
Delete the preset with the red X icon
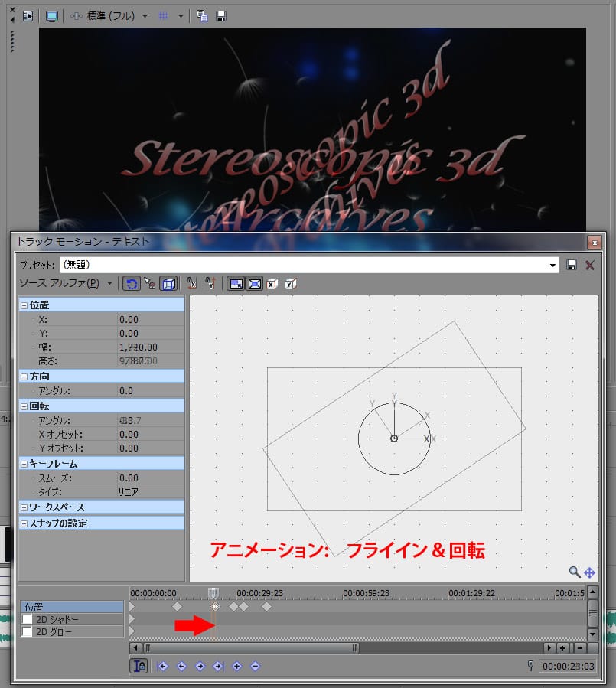click(x=590, y=265)
